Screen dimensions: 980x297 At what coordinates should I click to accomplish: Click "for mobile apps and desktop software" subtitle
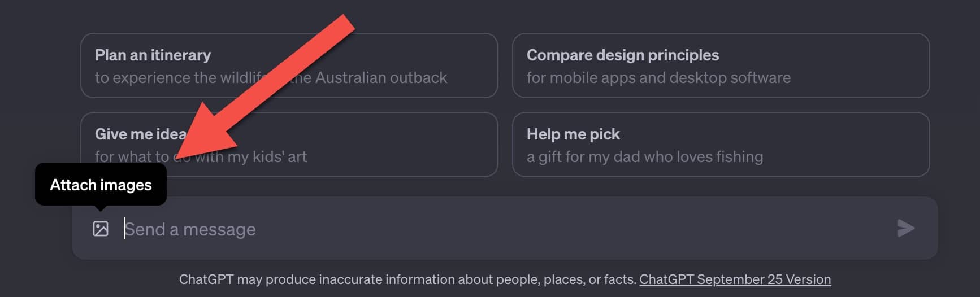658,77
